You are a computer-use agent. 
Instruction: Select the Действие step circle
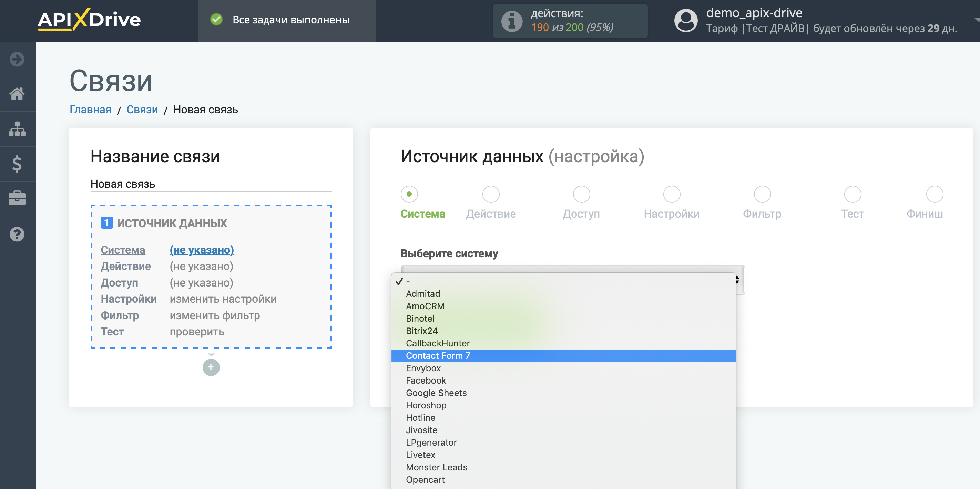[491, 194]
